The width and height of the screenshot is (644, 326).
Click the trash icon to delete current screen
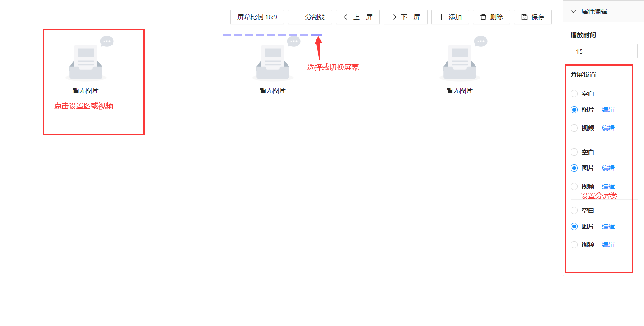click(x=482, y=17)
